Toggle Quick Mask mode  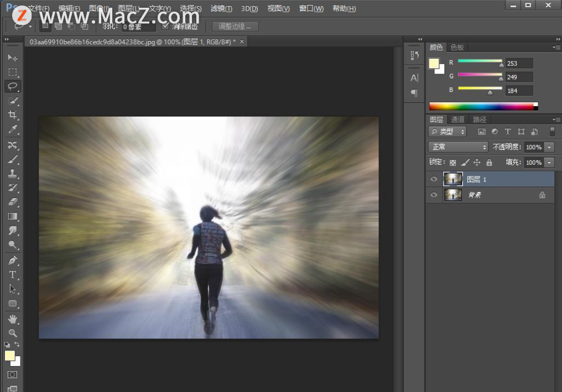[13, 374]
